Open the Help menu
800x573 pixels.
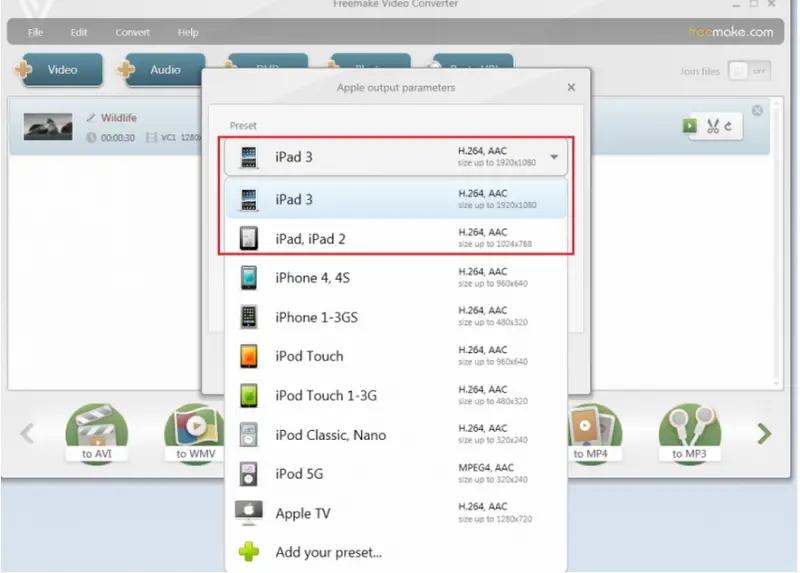point(188,32)
